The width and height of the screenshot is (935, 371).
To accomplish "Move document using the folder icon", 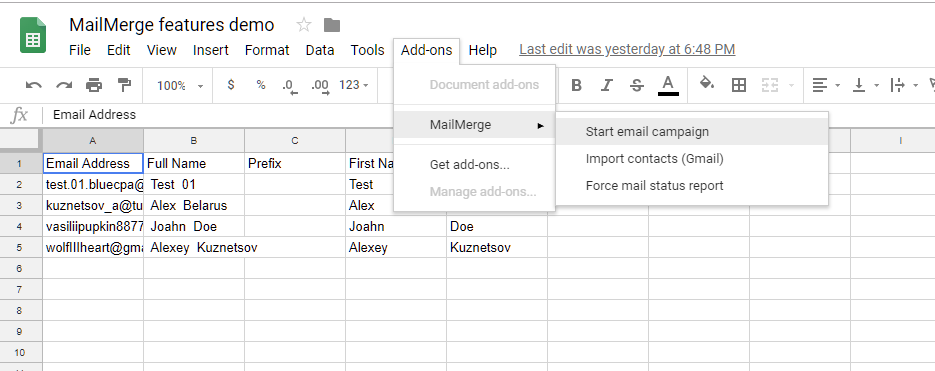I will (x=332, y=25).
